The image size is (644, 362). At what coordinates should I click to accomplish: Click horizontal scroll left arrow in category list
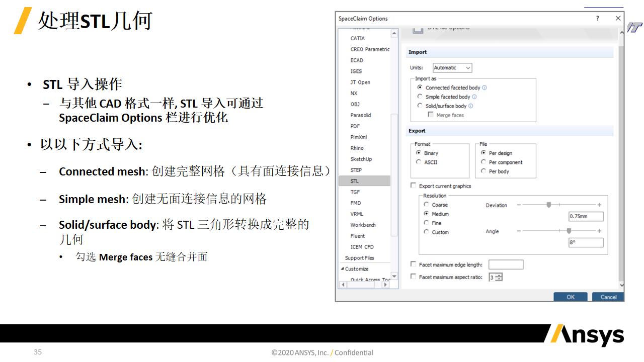[x=344, y=285]
